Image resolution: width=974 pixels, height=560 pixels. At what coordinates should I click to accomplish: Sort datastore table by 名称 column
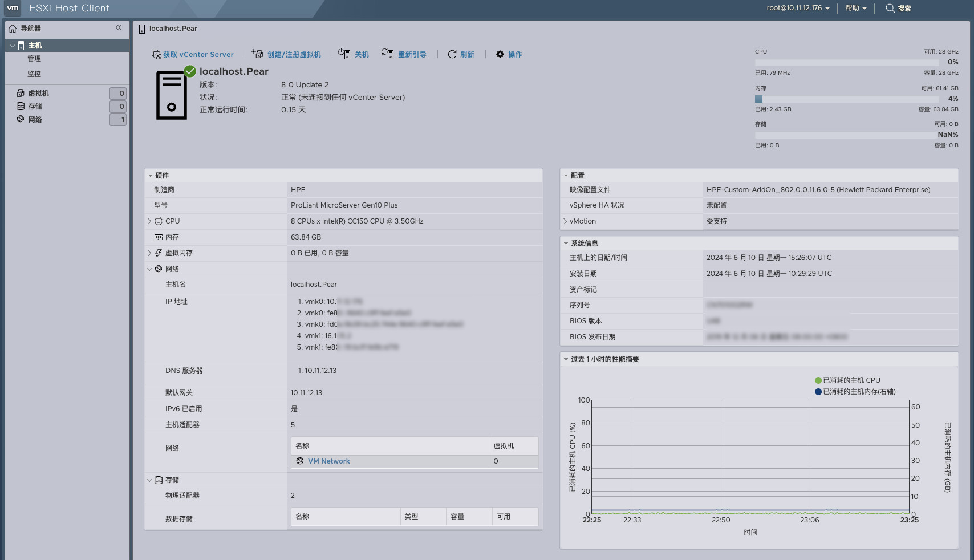346,517
